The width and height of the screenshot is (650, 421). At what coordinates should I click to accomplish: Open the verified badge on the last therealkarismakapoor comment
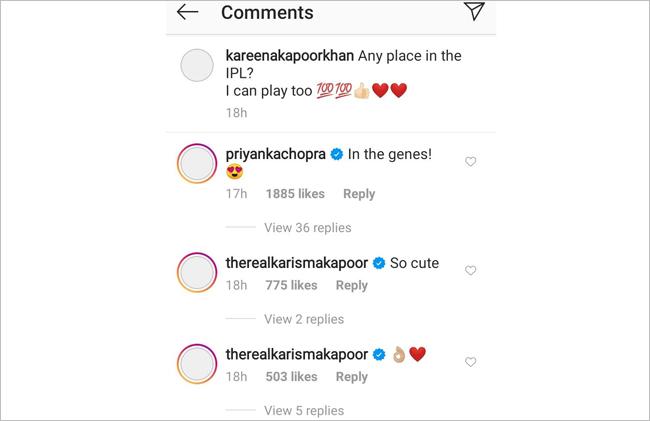(x=380, y=354)
